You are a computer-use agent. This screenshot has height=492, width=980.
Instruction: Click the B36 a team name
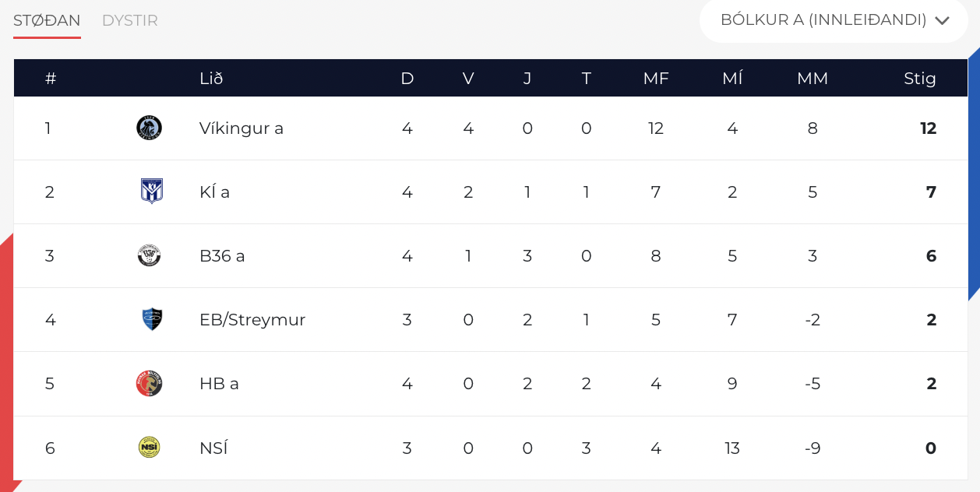222,256
